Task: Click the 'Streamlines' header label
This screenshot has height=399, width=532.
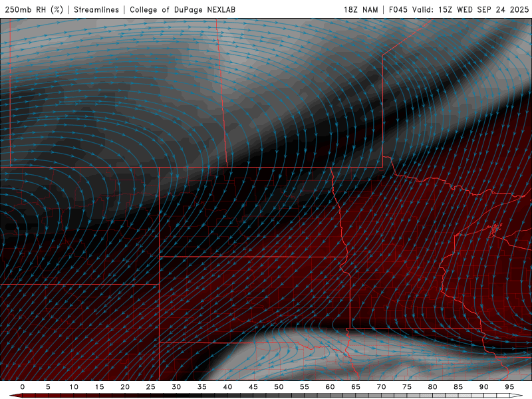Action: 96,9
